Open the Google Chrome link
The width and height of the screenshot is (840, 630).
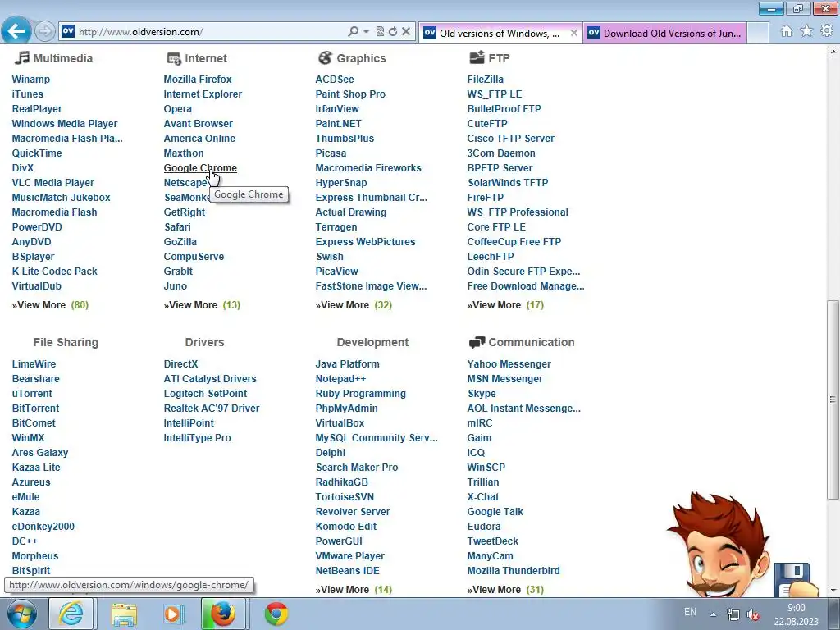pos(200,167)
